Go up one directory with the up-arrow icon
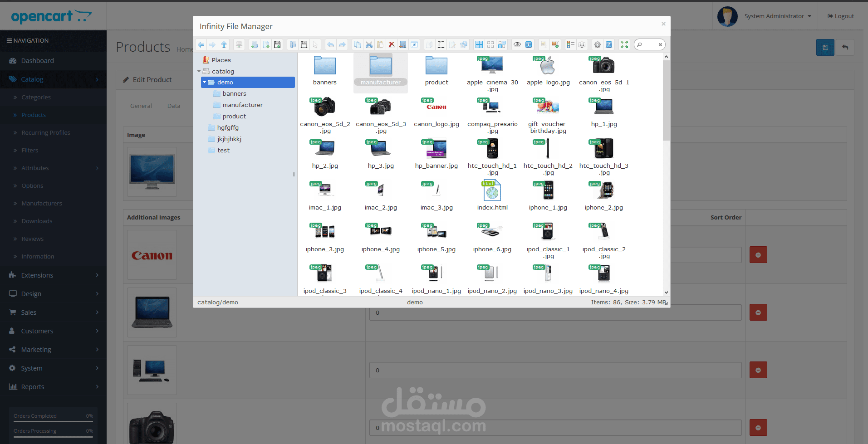This screenshot has height=444, width=868. (224, 44)
